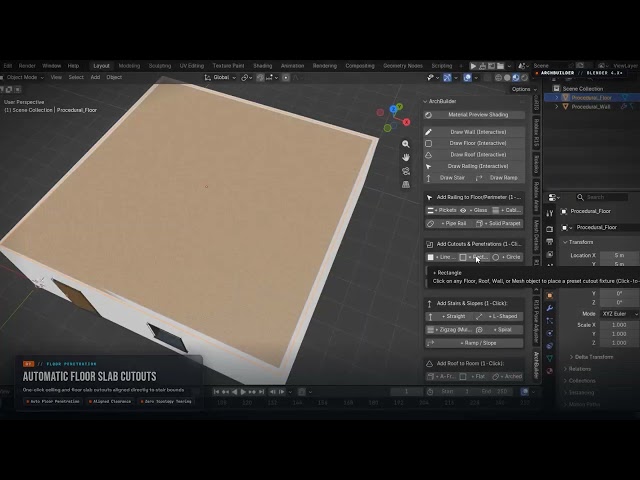Switch to the Shading workspace tab
Screen dimensions: 640x480
tap(262, 66)
